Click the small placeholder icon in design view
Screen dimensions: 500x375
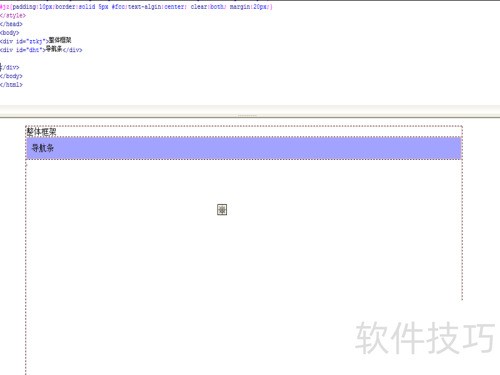tap(222, 210)
